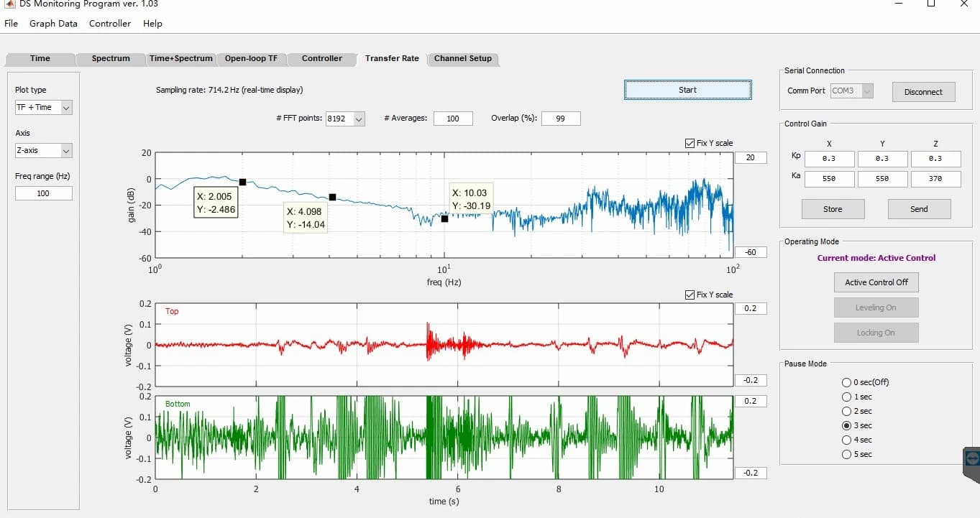Click the Start button
Viewport: 980px width, 518px height.
pyautogui.click(x=687, y=90)
